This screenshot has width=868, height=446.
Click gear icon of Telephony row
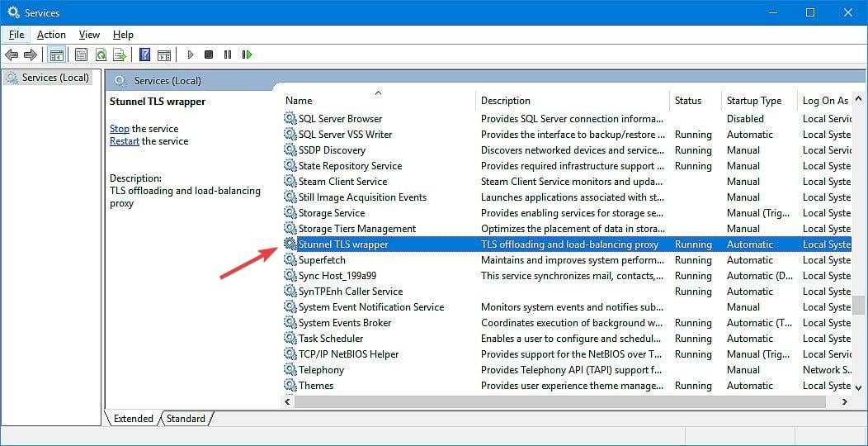pyautogui.click(x=290, y=369)
